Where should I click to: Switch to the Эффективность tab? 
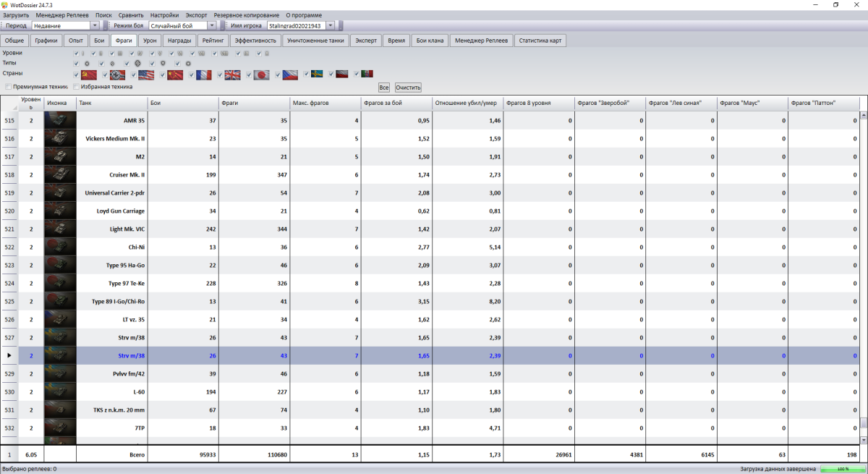click(x=255, y=41)
